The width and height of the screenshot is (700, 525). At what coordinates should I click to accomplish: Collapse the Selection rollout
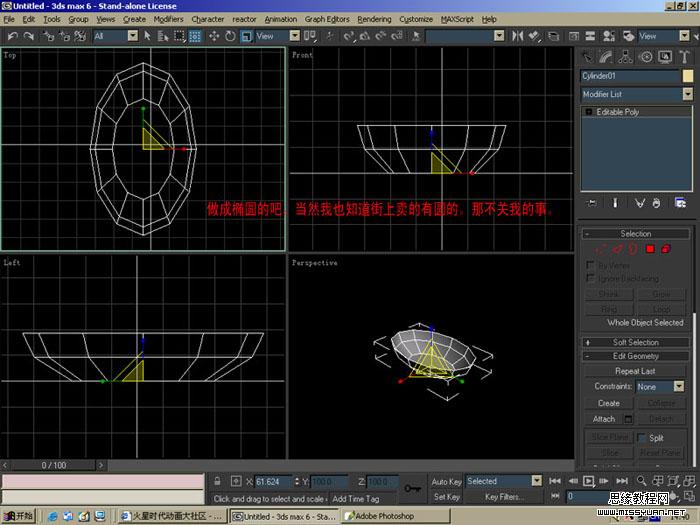636,234
